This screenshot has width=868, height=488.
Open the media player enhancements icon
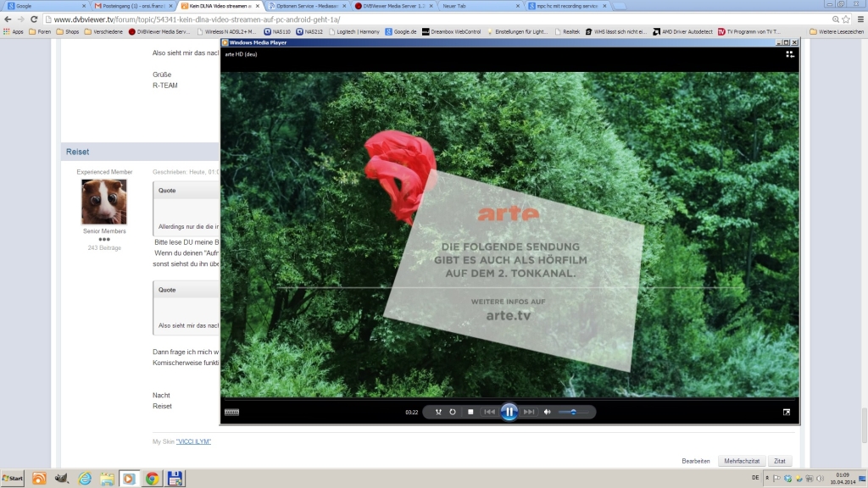(231, 412)
